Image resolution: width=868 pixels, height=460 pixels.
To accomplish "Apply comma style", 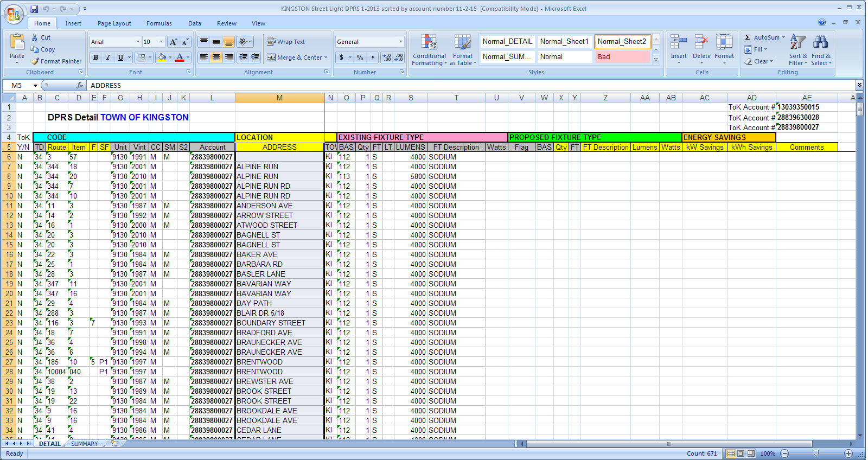I will tap(373, 57).
